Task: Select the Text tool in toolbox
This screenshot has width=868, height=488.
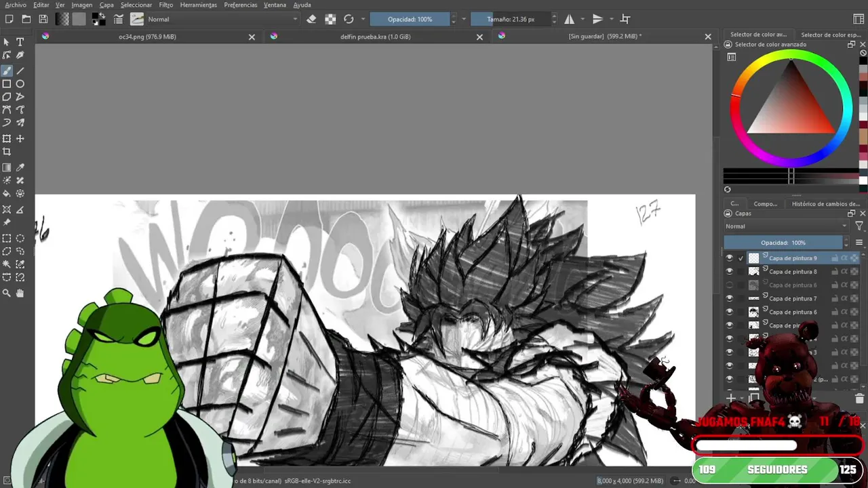Action: click(x=20, y=42)
